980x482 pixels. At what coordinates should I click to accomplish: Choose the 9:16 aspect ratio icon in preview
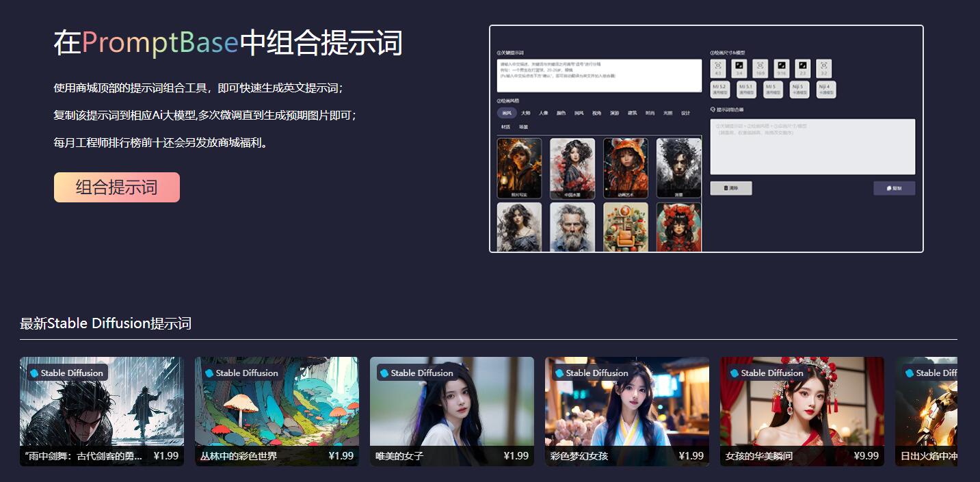[782, 68]
